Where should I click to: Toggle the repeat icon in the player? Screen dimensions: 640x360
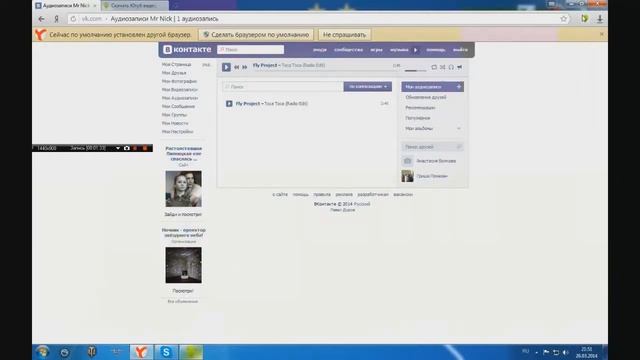[434, 67]
